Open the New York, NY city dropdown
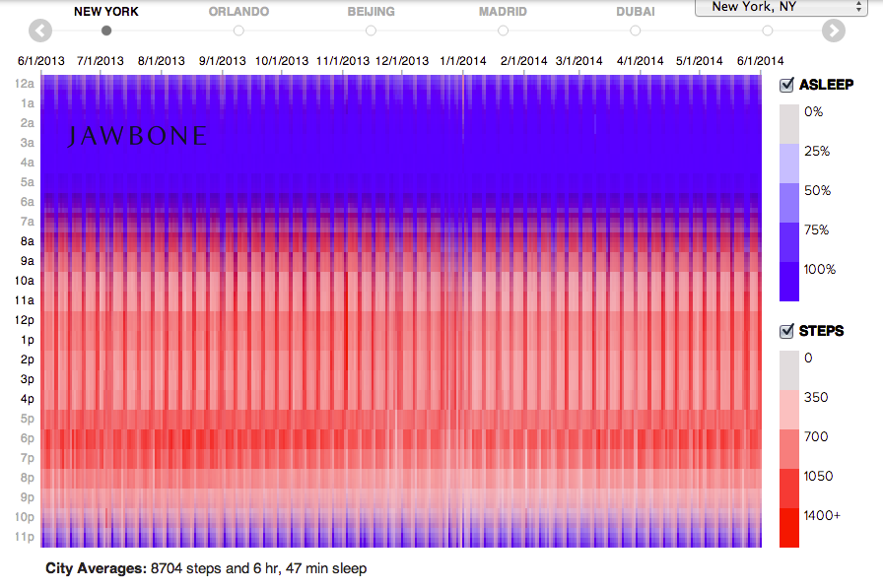The width and height of the screenshot is (883, 588). tap(781, 7)
